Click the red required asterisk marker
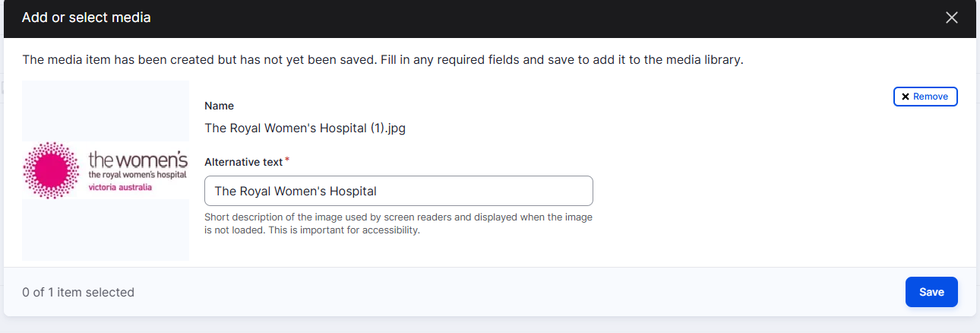 pos(287,160)
